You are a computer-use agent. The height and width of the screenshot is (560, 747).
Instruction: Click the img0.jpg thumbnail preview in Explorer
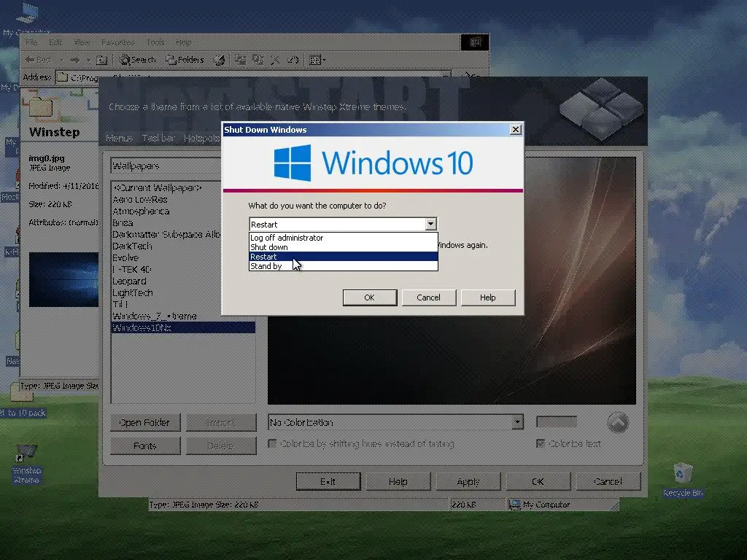(64, 279)
